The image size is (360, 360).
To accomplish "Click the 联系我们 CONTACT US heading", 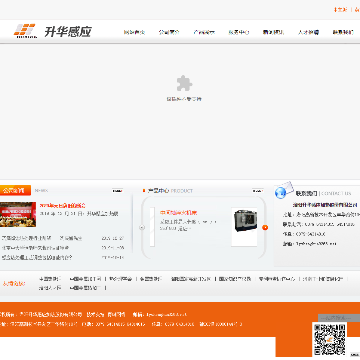I will tap(323, 193).
